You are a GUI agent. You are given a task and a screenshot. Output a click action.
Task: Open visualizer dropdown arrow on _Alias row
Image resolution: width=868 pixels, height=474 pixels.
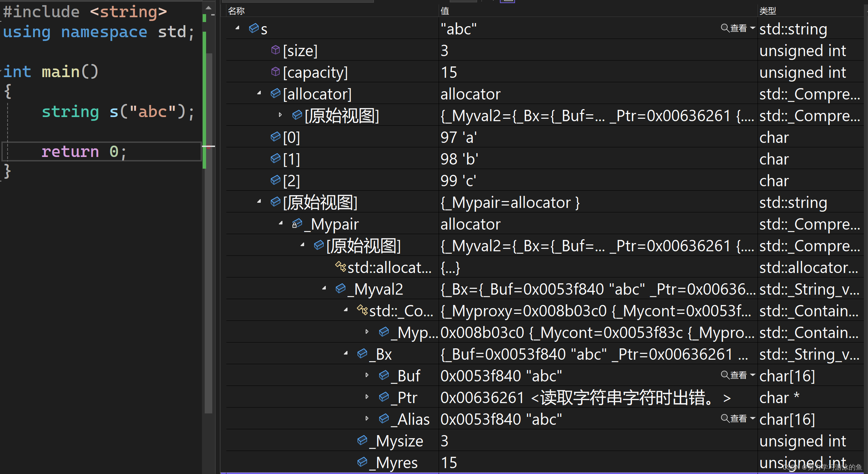tap(752, 418)
